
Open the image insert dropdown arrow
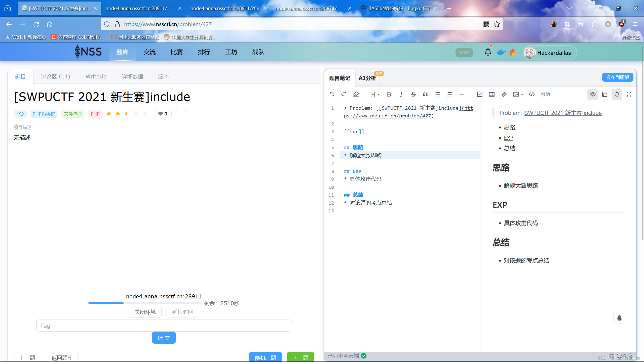point(521,94)
